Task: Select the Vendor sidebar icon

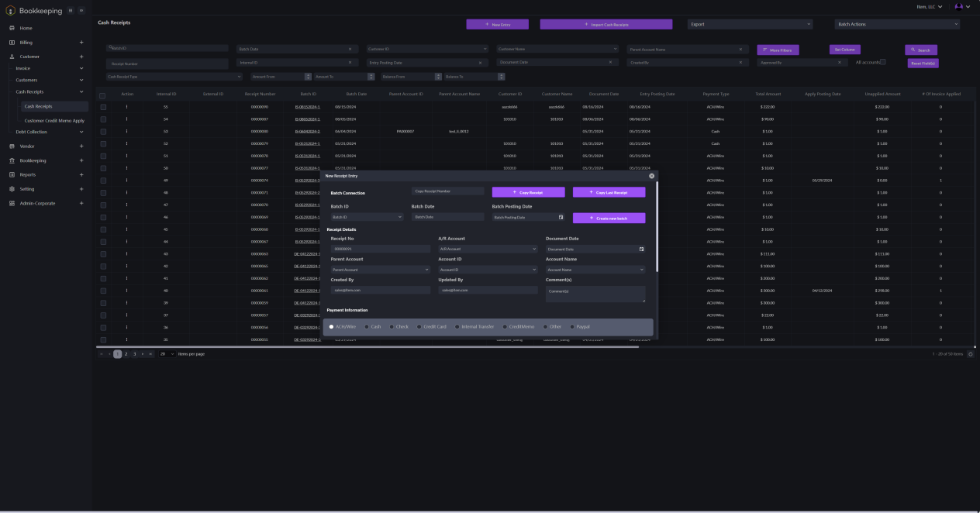Action: (x=11, y=146)
